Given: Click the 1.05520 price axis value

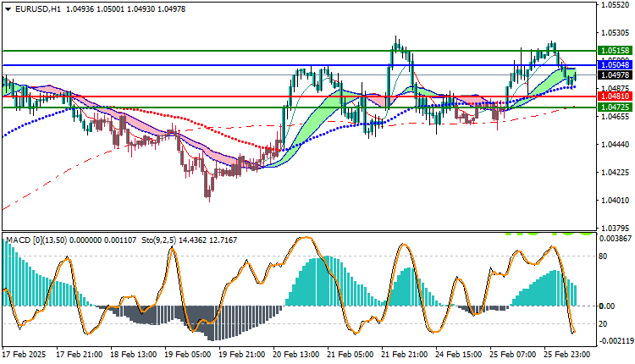Looking at the screenshot, I should (616, 5).
